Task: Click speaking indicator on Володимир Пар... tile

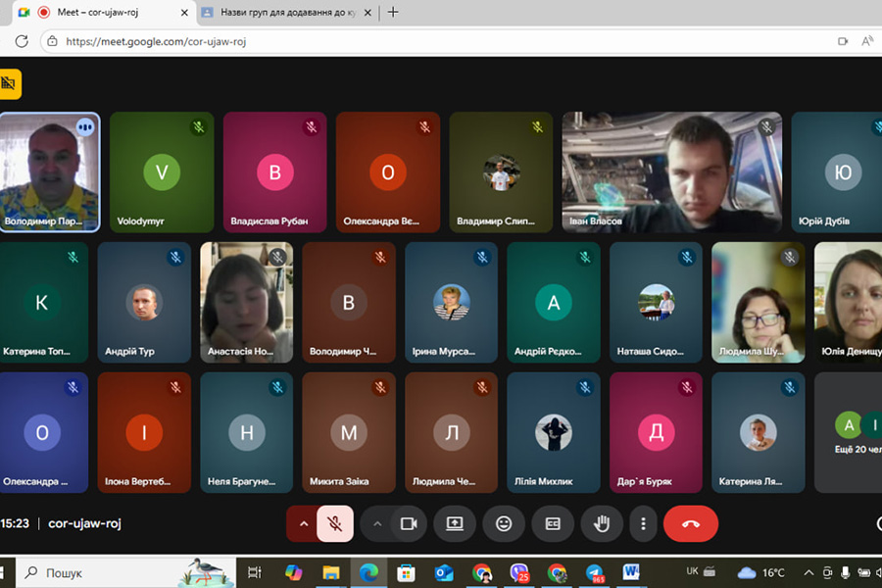Action: [x=85, y=127]
